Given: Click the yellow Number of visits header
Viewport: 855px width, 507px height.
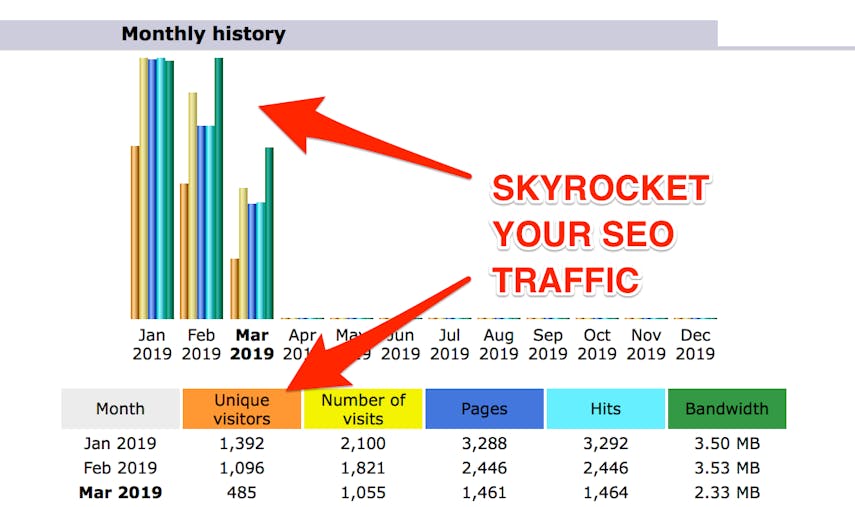Looking at the screenshot, I should click(x=363, y=408).
